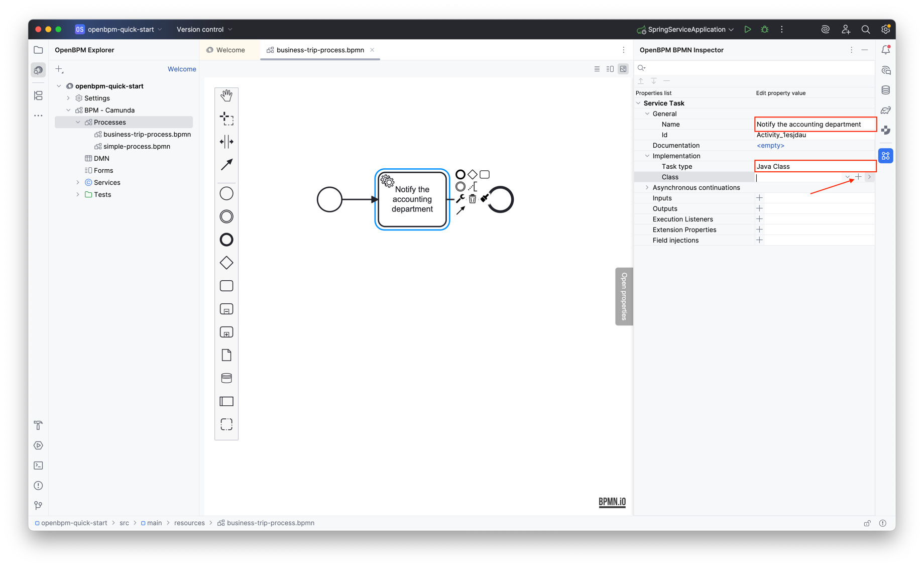Run SpringServiceApplication with play button
The width and height of the screenshot is (924, 568).
(x=747, y=29)
